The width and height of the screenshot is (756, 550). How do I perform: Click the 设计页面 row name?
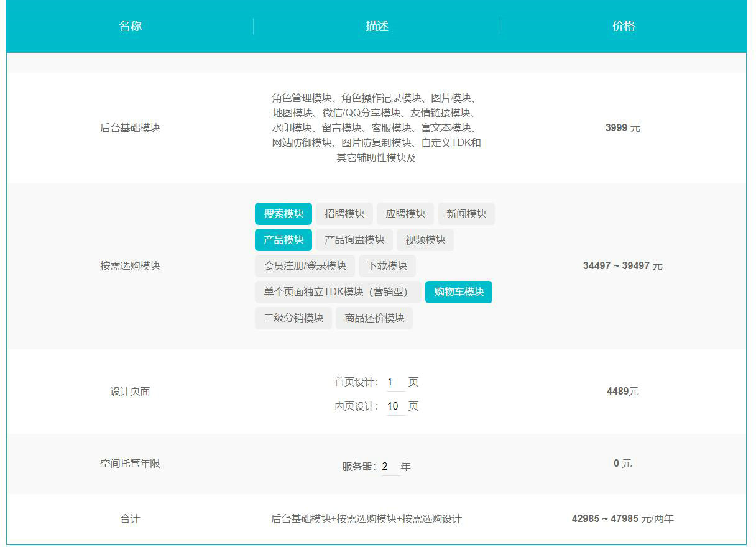click(130, 392)
